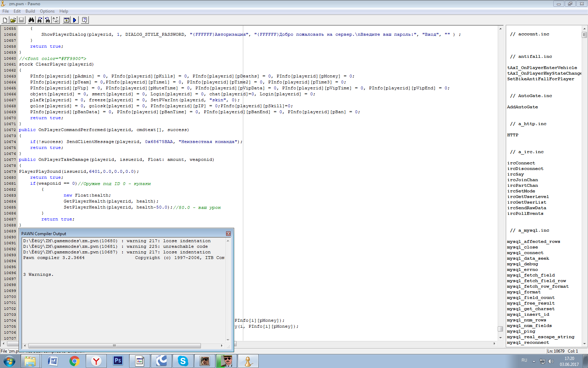Show hidden tray icons with the arrow

point(534,361)
